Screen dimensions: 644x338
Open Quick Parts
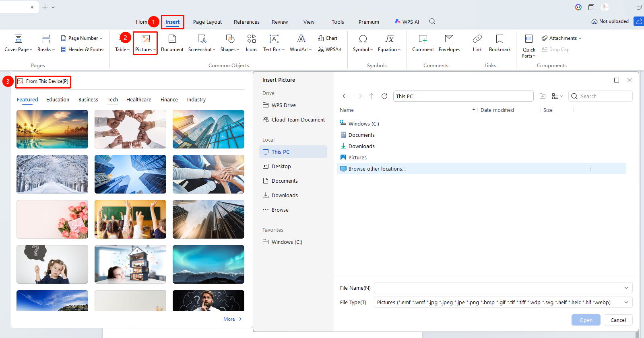click(x=529, y=46)
